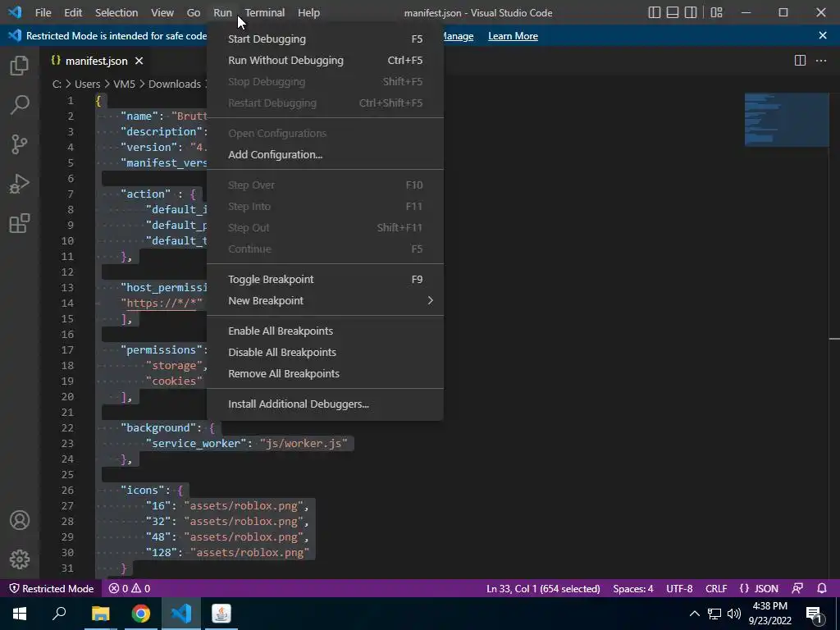Click the feedback icon in status bar
Viewport: 840px width, 630px height.
[x=797, y=588]
